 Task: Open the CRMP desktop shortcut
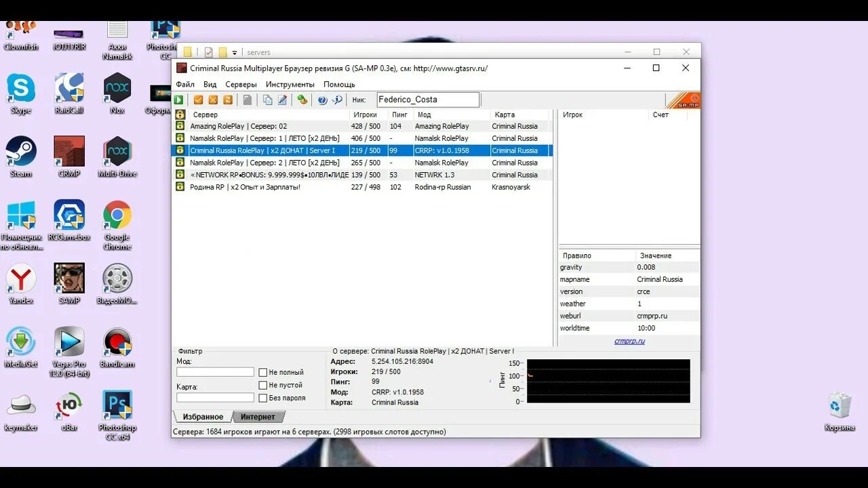click(69, 157)
